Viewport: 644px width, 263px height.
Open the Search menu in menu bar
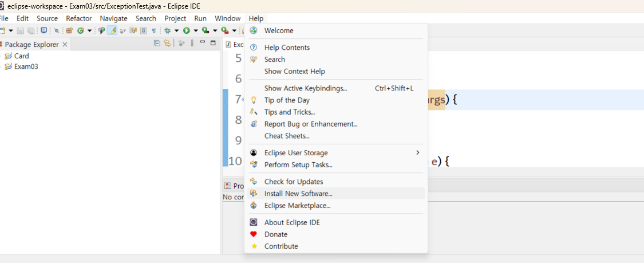(146, 18)
